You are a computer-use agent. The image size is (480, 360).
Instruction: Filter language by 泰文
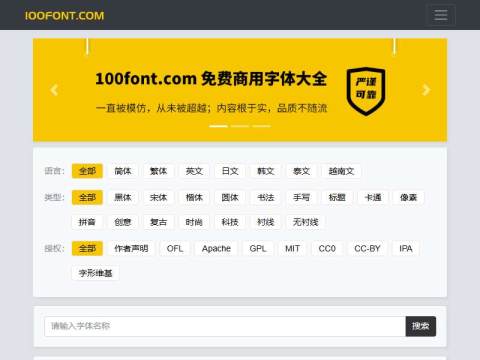301,171
